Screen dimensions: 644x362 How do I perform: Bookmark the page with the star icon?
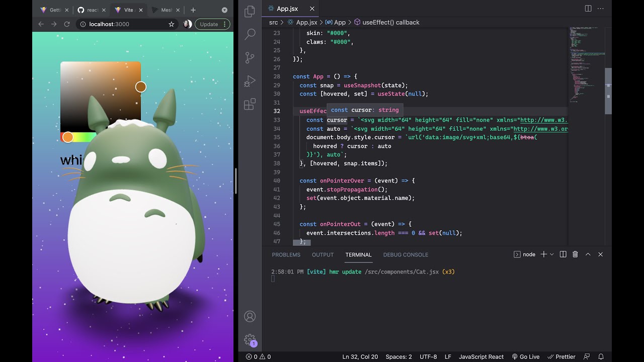171,24
